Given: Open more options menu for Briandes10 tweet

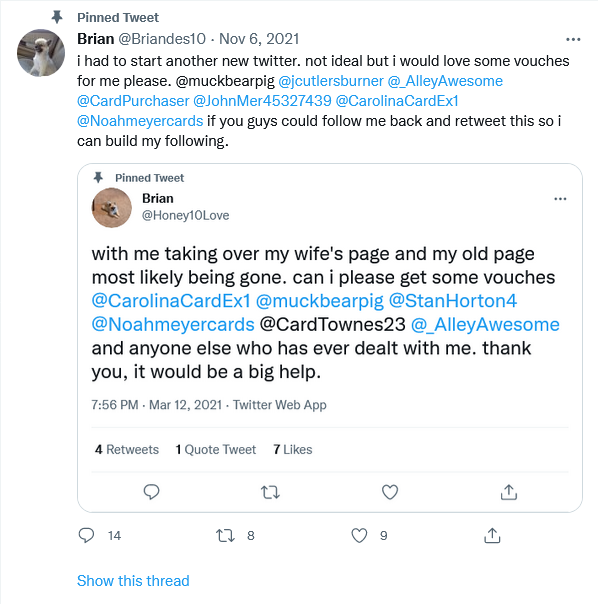Looking at the screenshot, I should [573, 39].
